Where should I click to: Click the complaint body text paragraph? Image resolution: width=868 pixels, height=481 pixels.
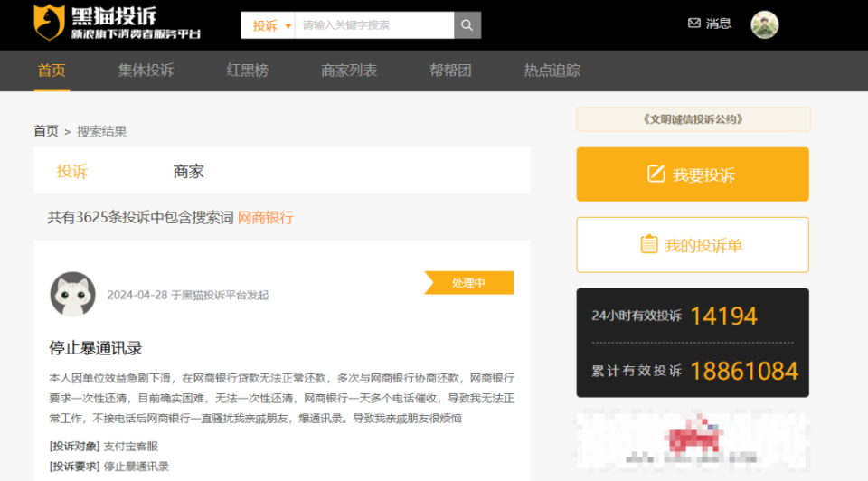(282, 398)
